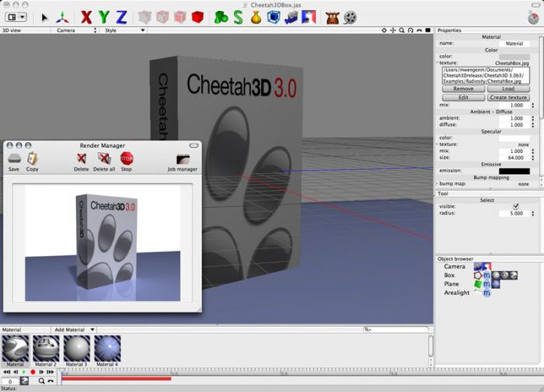Screen dimensions: 544x392
Task: Click the red record button in timeline
Action: pos(33,372)
